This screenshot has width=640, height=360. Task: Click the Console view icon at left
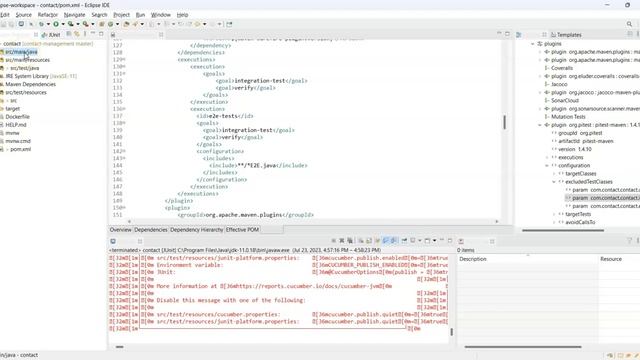113,241
